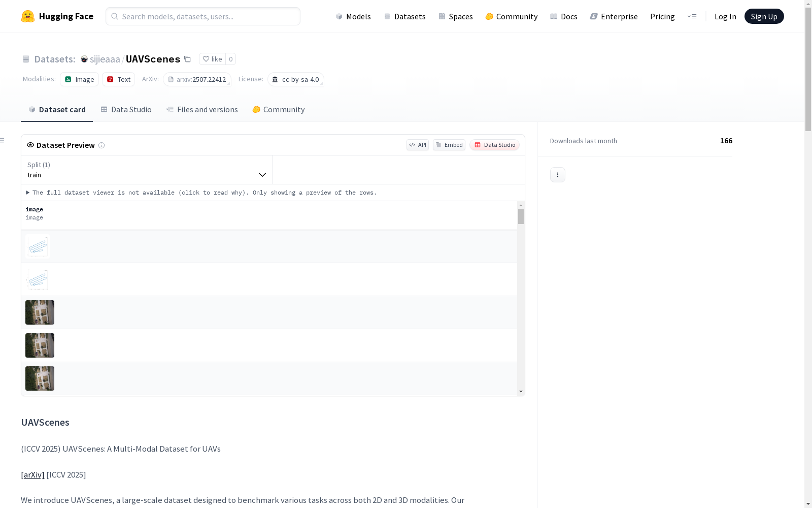Click the like count 0
Viewport: 812px width, 508px height.
coord(231,59)
